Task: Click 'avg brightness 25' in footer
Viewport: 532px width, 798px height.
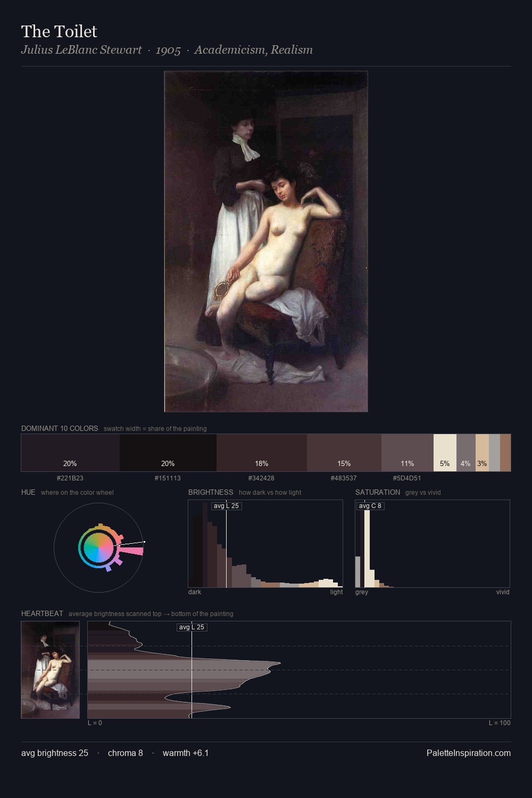Action: tap(55, 753)
